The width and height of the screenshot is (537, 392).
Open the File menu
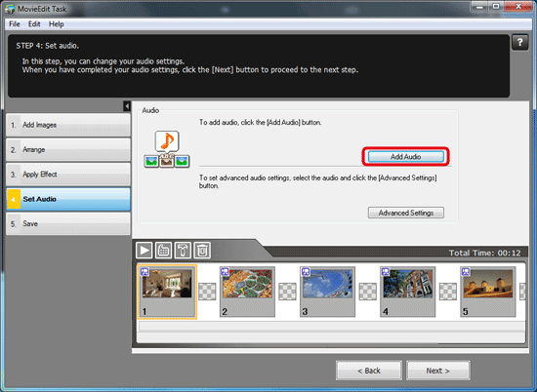click(15, 24)
